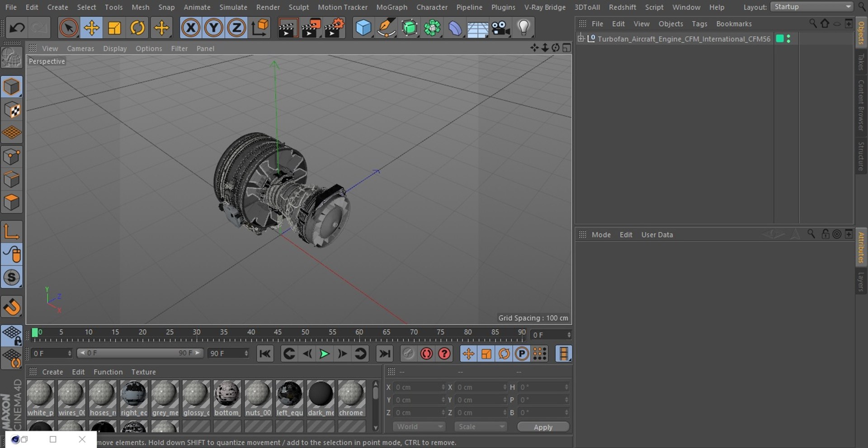Toggle X axis lock

point(191,28)
